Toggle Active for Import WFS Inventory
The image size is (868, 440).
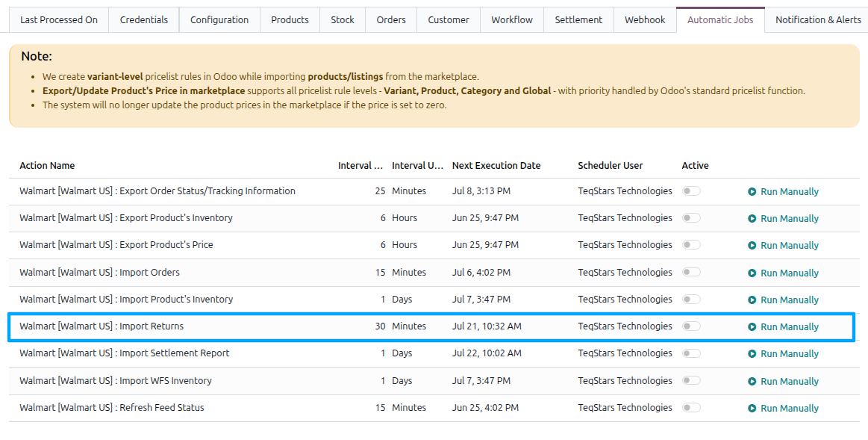tap(691, 380)
